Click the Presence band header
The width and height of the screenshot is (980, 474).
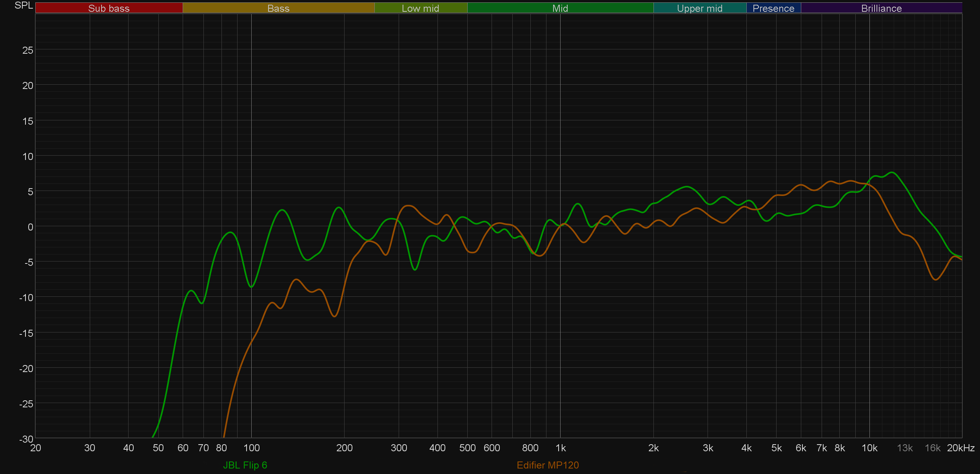[773, 8]
